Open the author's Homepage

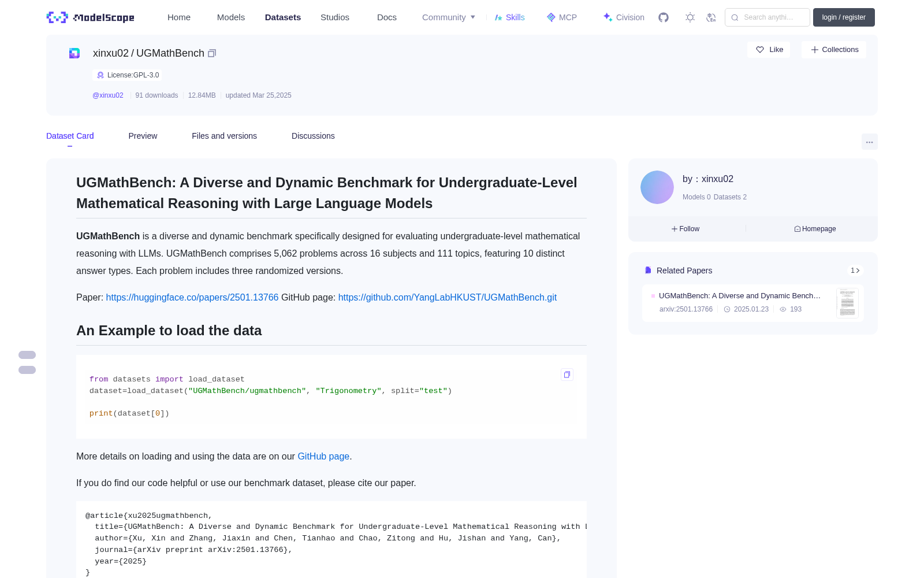click(815, 229)
